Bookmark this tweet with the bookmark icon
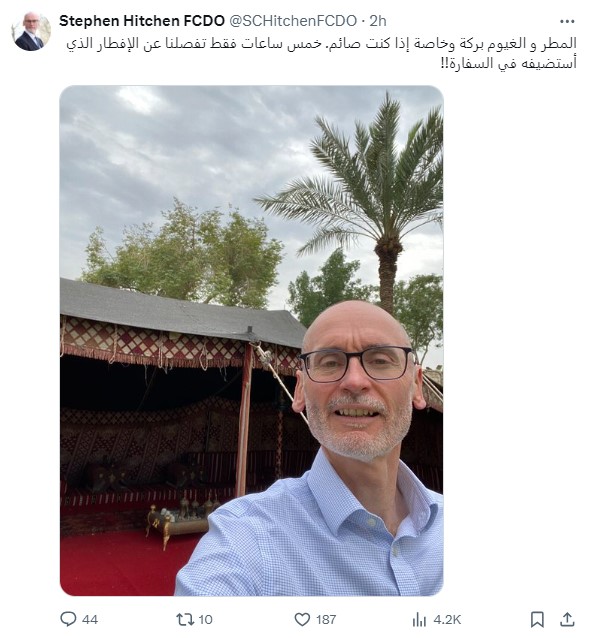Viewport: 593px width, 638px height. [x=537, y=619]
